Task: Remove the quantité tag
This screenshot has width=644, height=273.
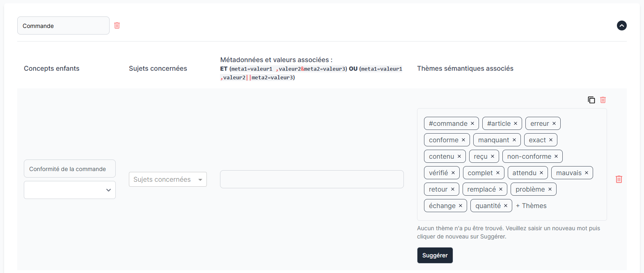Action: tap(506, 206)
